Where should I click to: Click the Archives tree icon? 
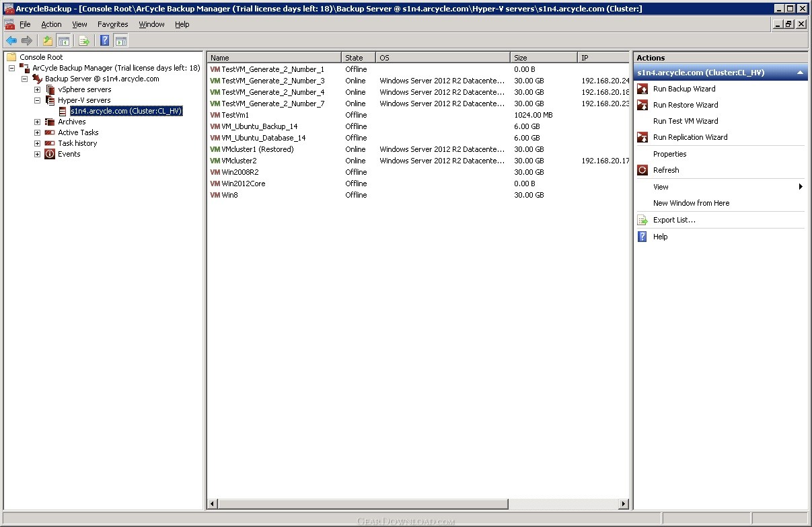[50, 122]
